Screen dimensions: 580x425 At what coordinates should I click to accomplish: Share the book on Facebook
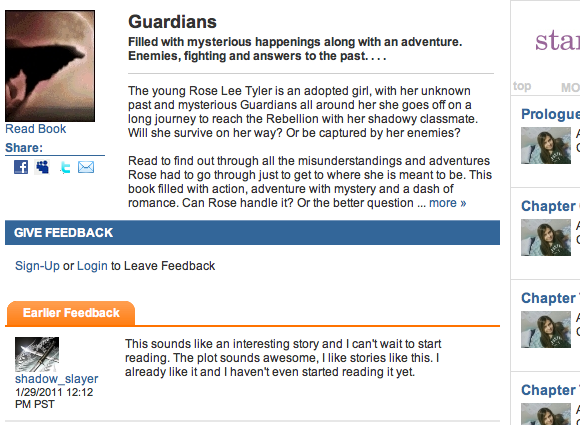[x=21, y=167]
